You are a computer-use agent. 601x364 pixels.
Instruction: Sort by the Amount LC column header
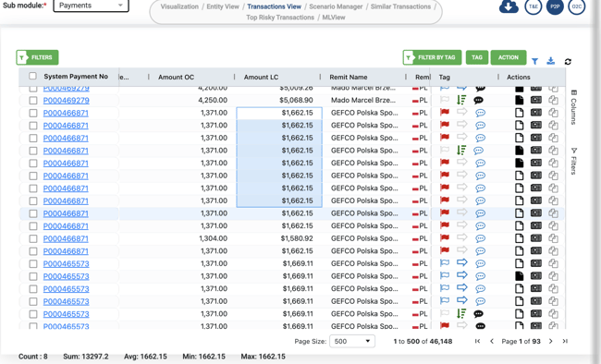(261, 77)
